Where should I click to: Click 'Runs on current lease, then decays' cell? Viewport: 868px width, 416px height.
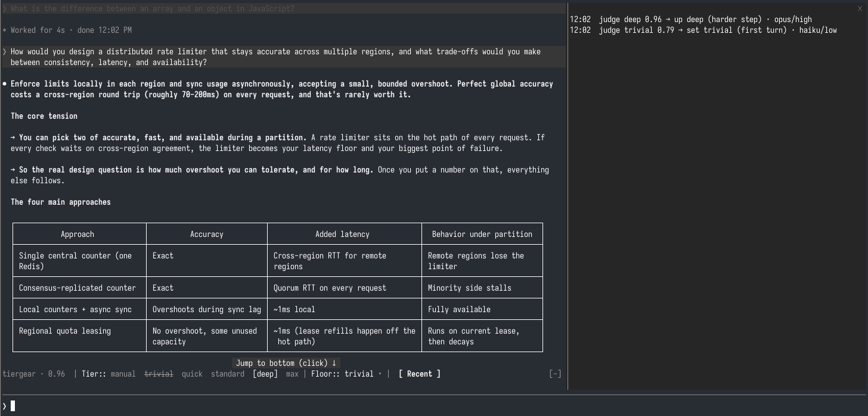point(482,336)
